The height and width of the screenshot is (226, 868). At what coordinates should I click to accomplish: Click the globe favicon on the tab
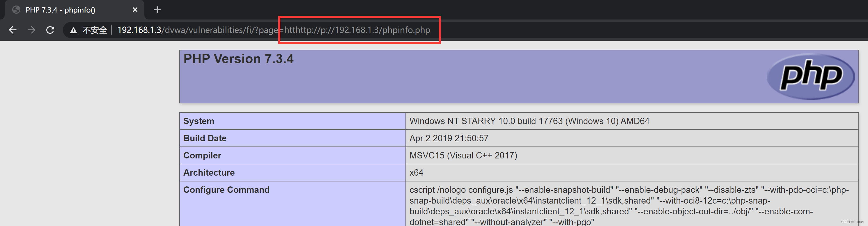[x=16, y=10]
